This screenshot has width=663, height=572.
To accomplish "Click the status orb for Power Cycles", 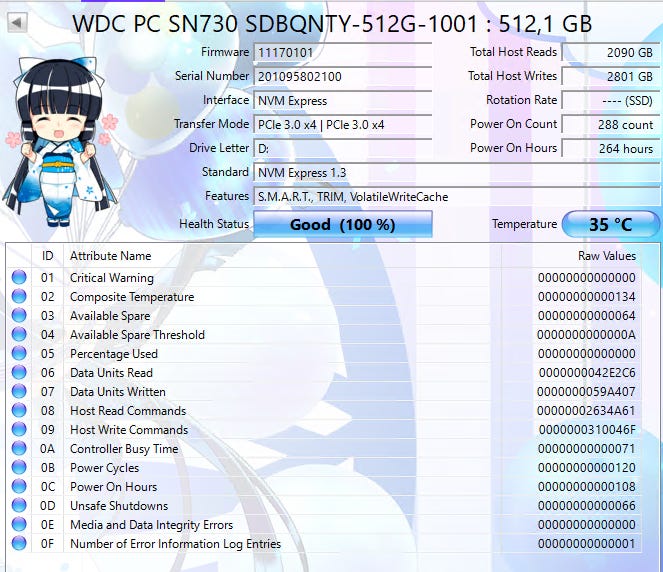I will click(19, 468).
